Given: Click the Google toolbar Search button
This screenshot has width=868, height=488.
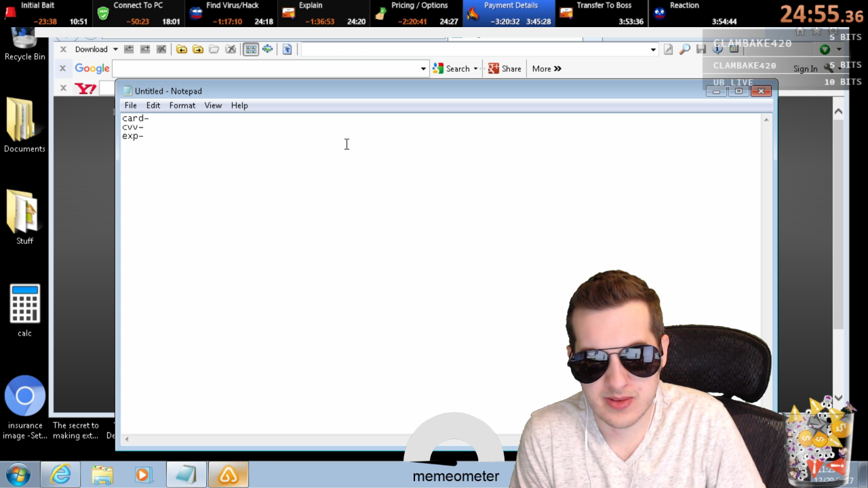Looking at the screenshot, I should pyautogui.click(x=452, y=68).
